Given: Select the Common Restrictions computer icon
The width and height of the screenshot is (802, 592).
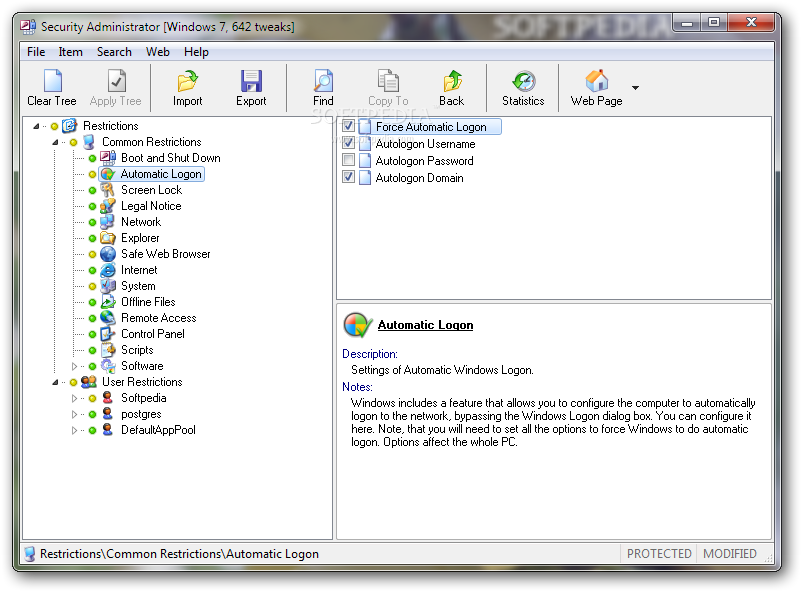Looking at the screenshot, I should (x=89, y=142).
